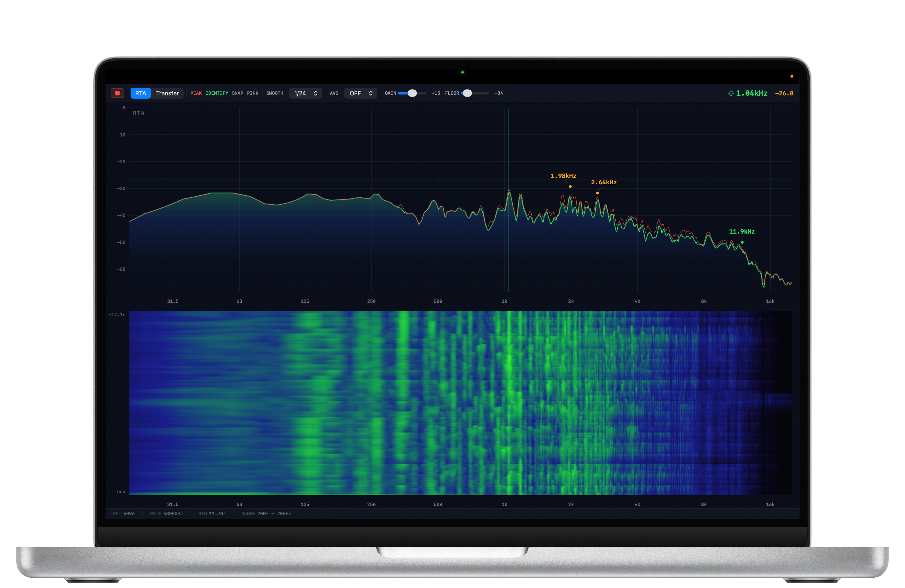Click the AVG stepper arrows icon
Viewport: 905px width, 588px height.
tap(370, 94)
